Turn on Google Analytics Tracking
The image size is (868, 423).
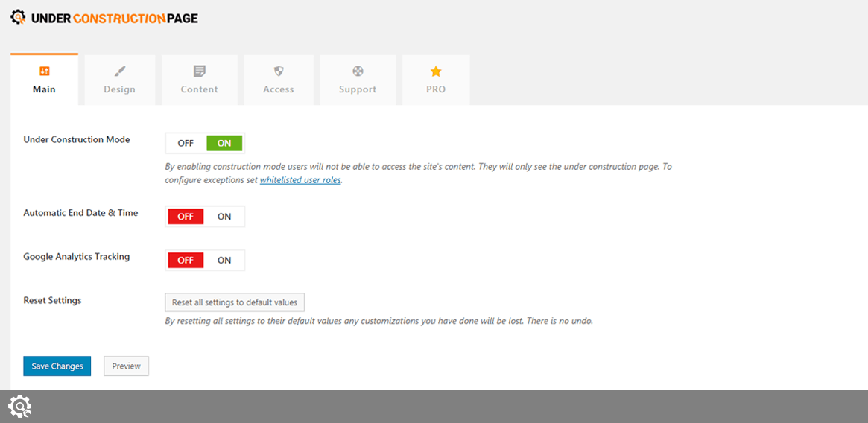coord(224,261)
